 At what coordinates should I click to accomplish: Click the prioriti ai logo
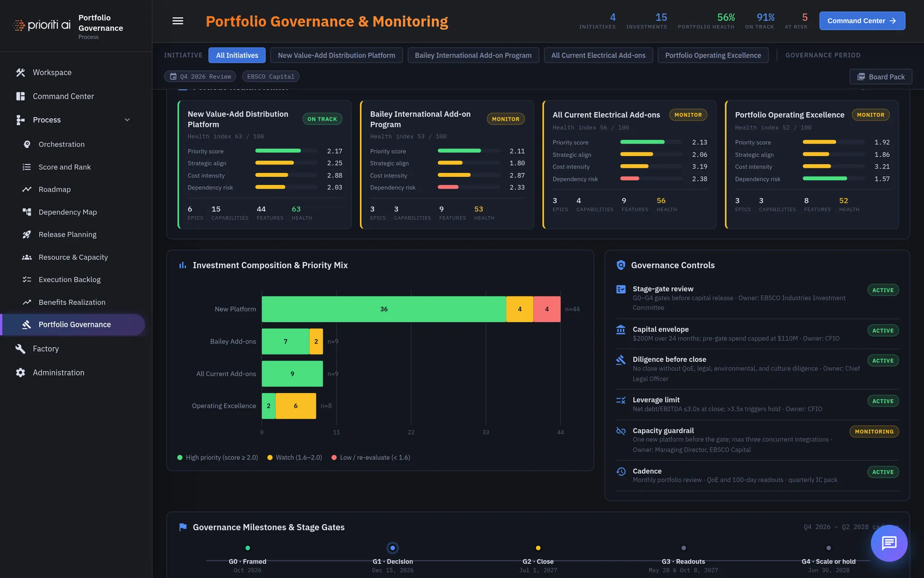(x=42, y=25)
